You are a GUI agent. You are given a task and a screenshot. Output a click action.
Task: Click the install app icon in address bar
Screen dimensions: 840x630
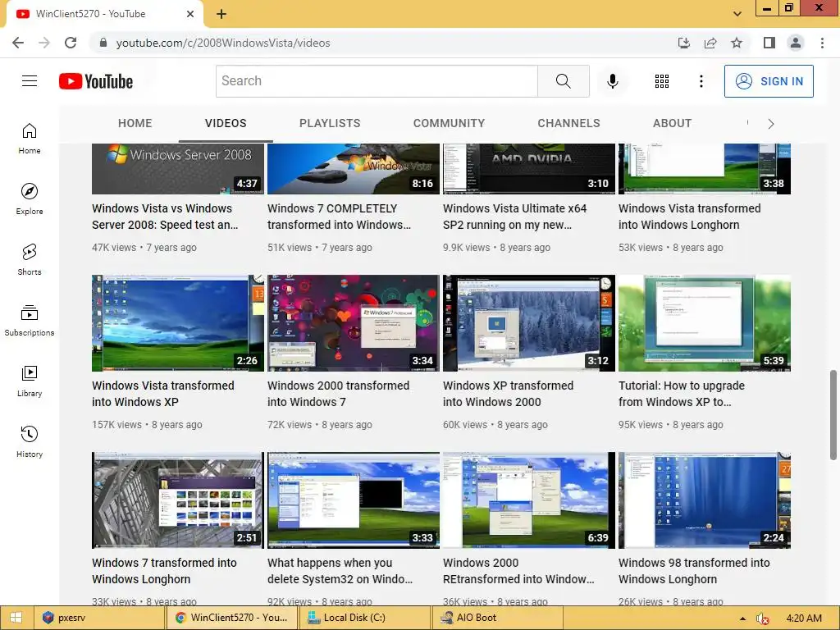[684, 43]
